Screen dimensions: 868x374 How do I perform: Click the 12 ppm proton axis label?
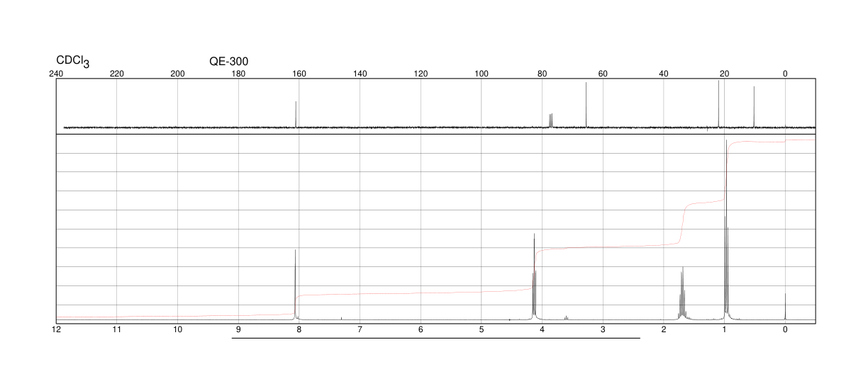[56, 330]
